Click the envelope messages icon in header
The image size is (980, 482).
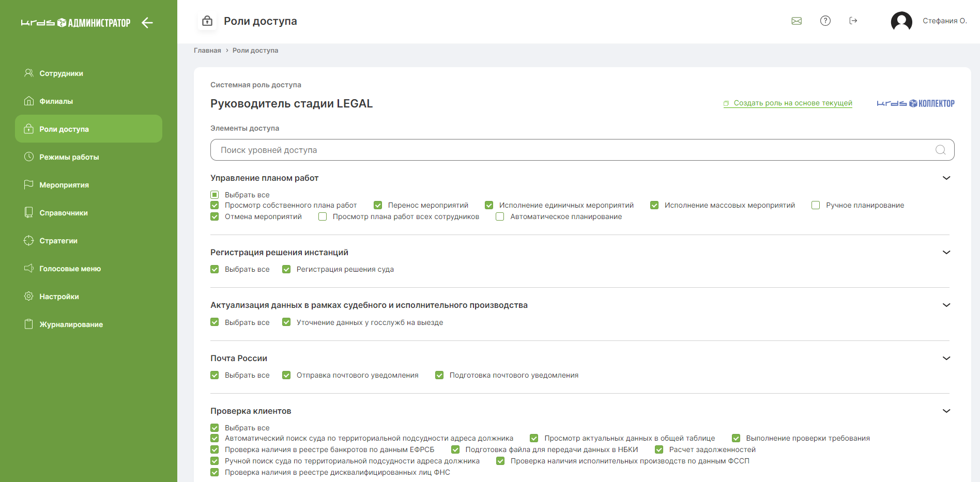[797, 21]
